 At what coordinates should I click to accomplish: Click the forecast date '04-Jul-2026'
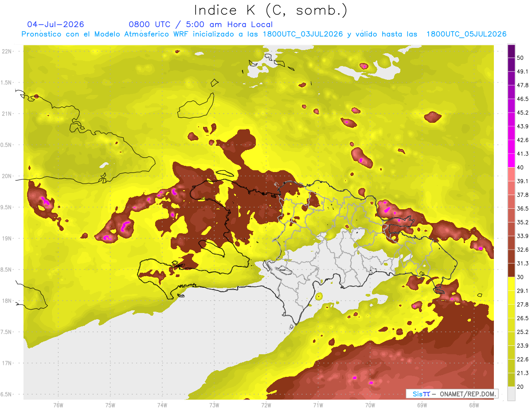56,24
